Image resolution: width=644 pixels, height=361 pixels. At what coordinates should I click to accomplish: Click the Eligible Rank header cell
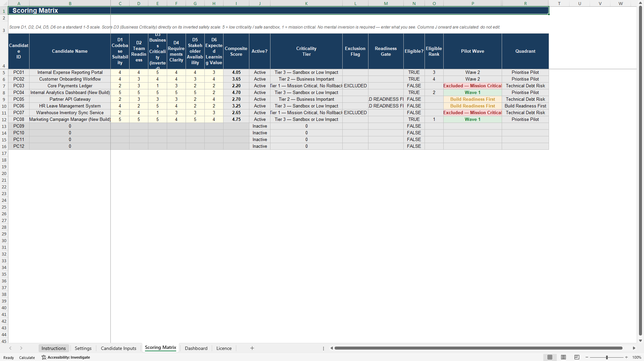coord(434,51)
